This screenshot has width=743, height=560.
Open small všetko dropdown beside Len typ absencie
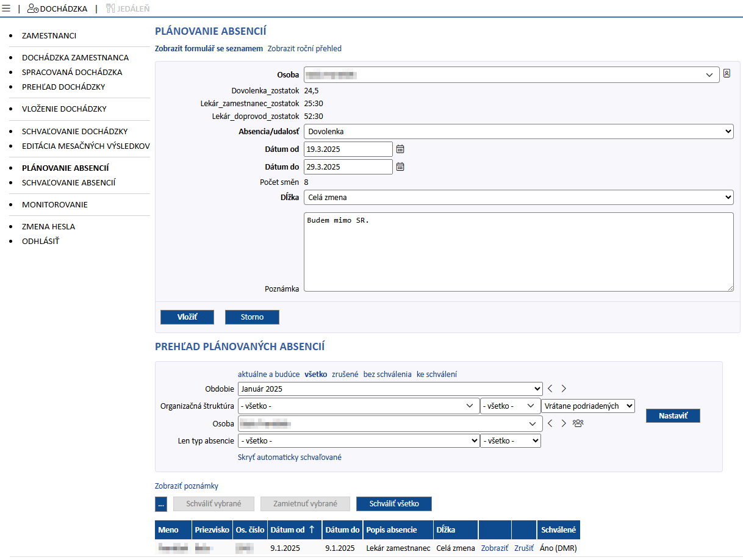click(x=510, y=440)
